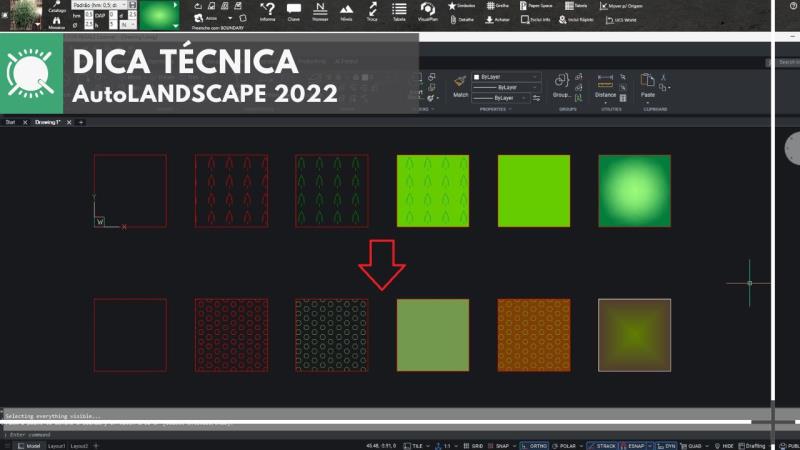Open the Arcos dropdown arrow
This screenshot has width=800, height=450.
point(230,18)
